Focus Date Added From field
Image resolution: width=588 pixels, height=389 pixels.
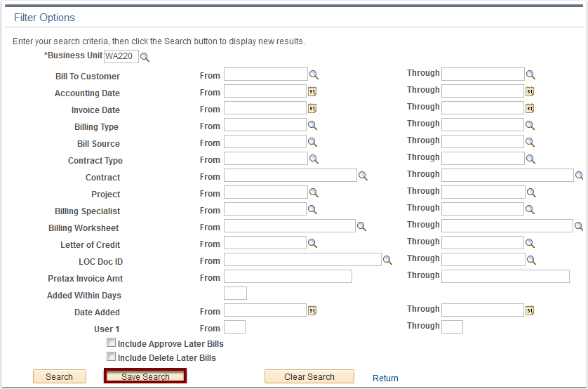(265, 310)
